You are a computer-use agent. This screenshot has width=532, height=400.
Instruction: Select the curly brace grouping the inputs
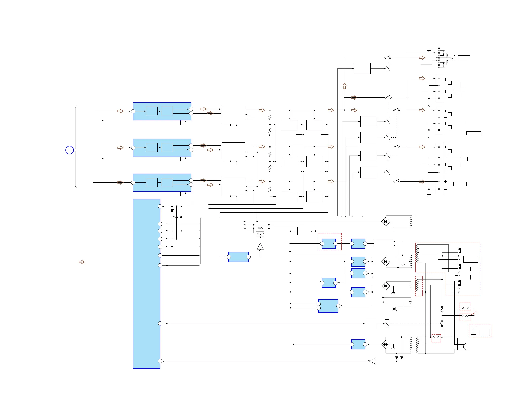pyautogui.click(x=75, y=147)
